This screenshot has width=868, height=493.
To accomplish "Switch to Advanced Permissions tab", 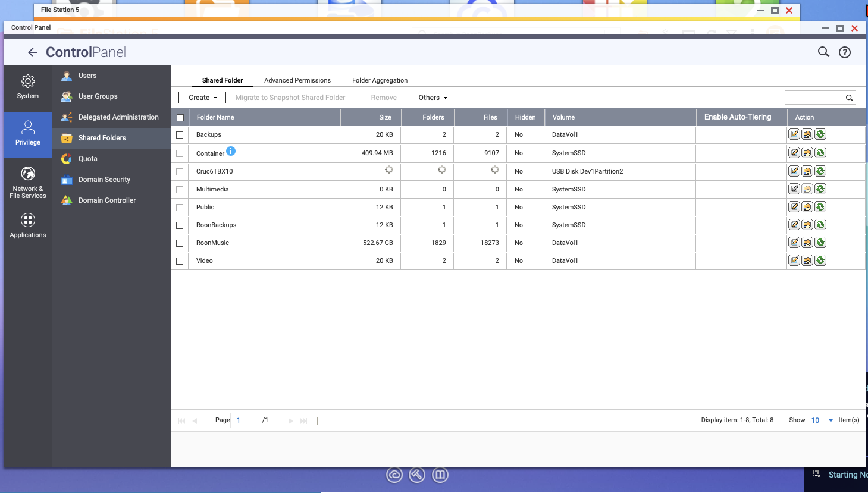I will (x=297, y=80).
